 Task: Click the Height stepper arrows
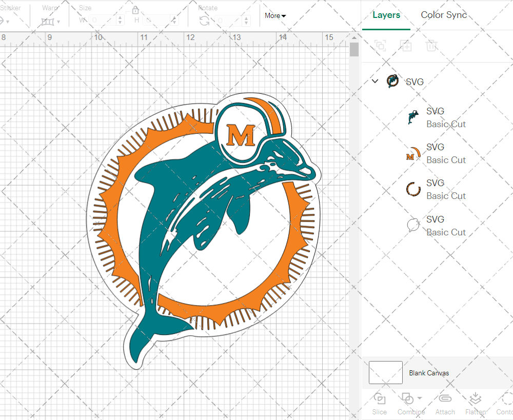(x=174, y=21)
